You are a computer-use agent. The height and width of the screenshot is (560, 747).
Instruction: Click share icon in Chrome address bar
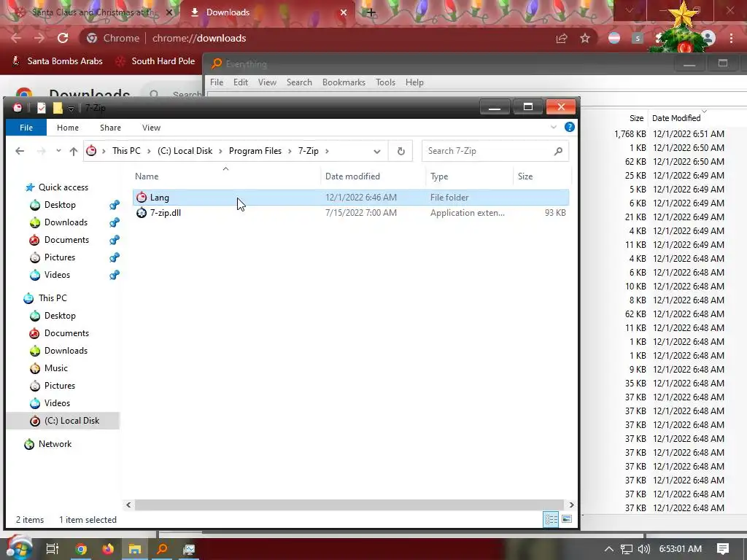(562, 39)
